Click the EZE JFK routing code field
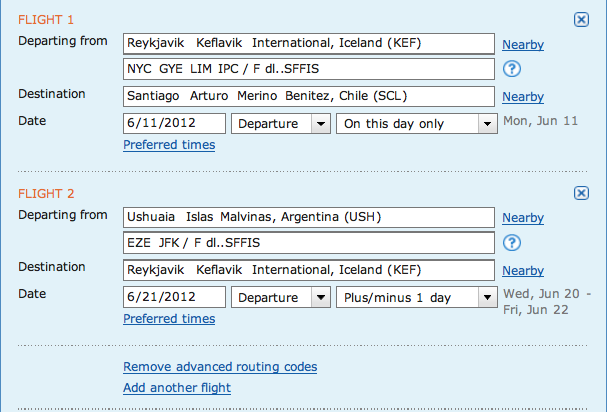611x412 pixels. (x=309, y=243)
